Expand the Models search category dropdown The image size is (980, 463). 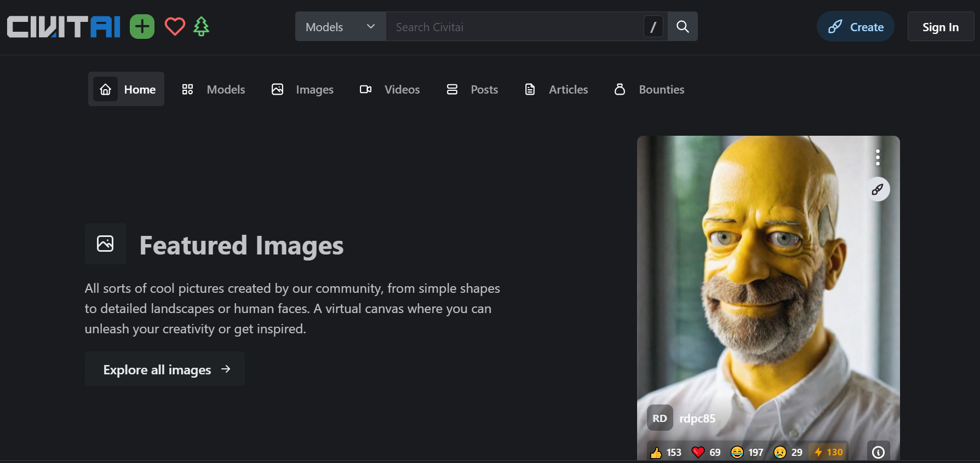[340, 27]
